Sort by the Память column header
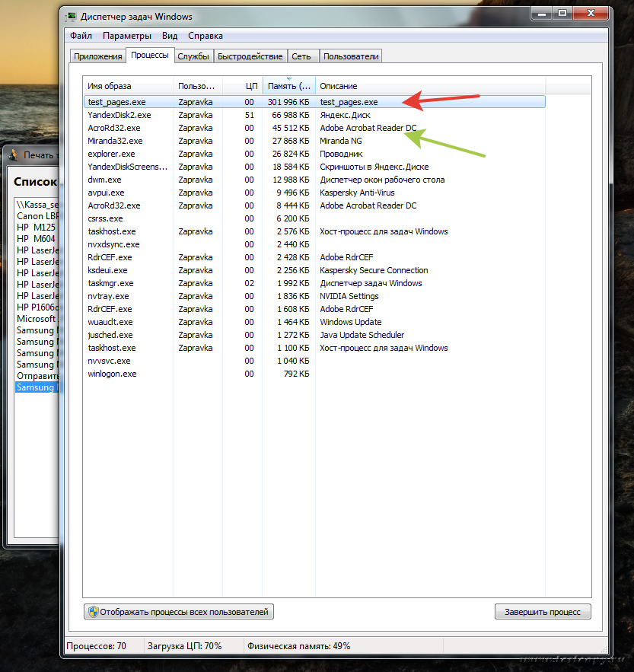 [x=288, y=86]
